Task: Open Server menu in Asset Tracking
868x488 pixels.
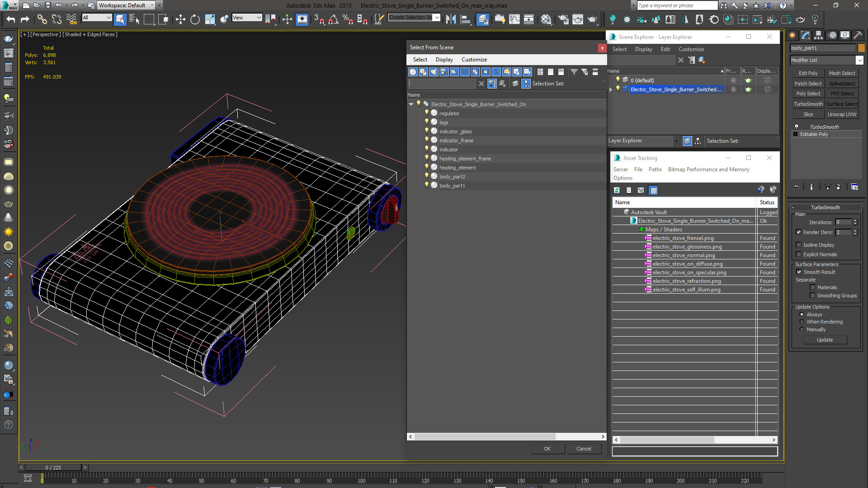Action: tap(620, 169)
